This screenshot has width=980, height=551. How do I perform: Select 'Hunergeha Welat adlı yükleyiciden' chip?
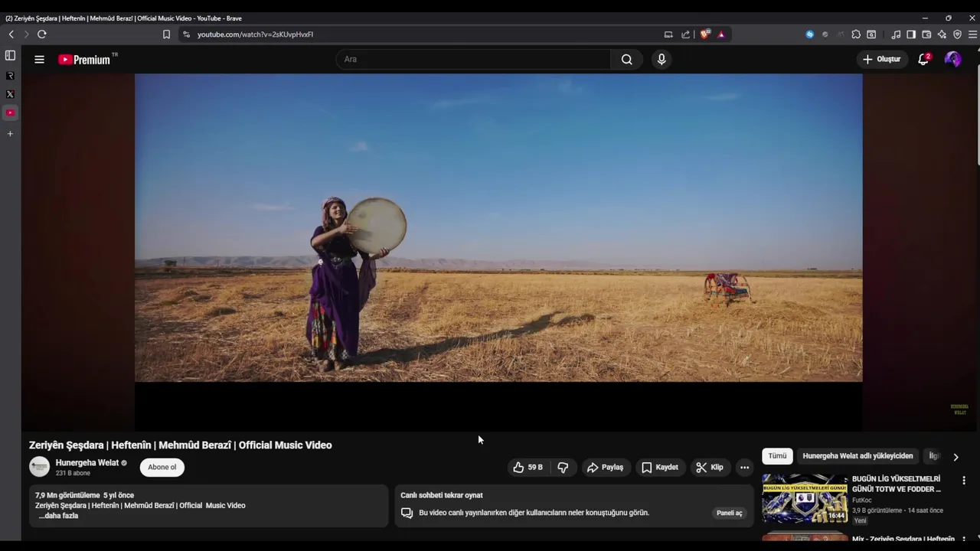coord(857,456)
